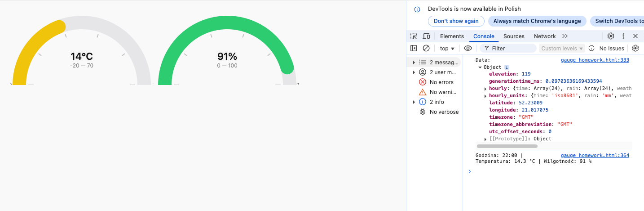Expand the 2 messages sidebar group
The height and width of the screenshot is (211, 644).
(414, 63)
